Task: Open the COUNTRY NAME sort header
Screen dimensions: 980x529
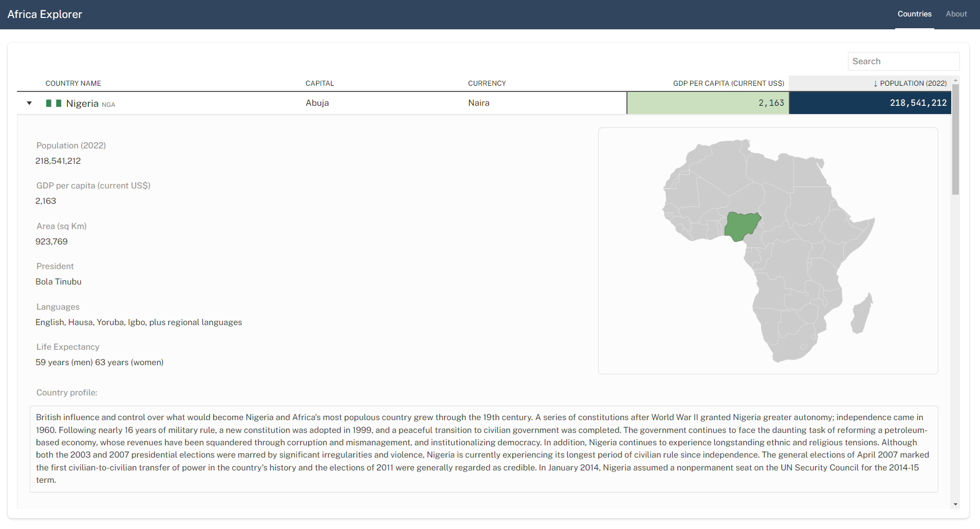Action: (73, 83)
